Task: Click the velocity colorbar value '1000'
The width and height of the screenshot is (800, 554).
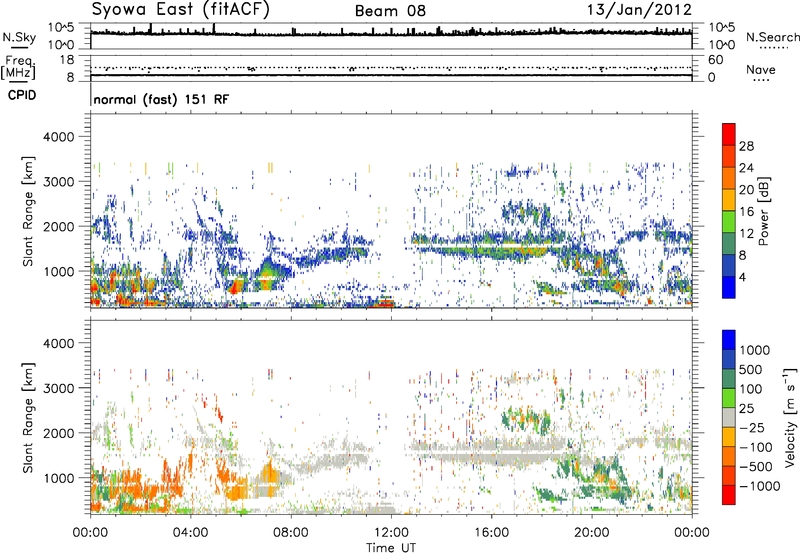Action: (x=755, y=350)
